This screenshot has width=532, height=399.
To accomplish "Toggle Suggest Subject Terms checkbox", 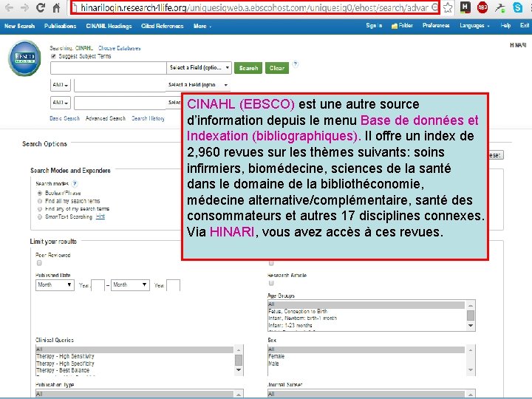I will pos(53,56).
